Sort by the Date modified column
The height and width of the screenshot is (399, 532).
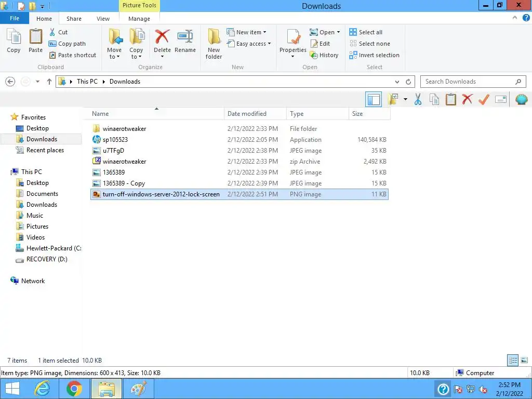coord(255,114)
